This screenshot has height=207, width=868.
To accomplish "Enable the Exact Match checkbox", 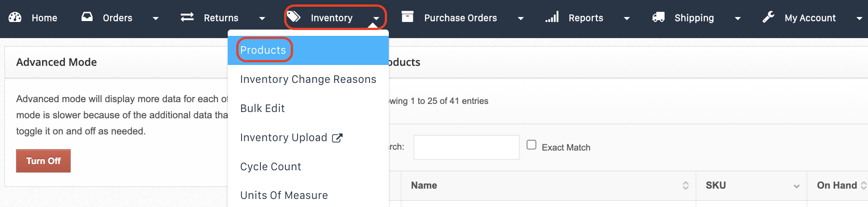I will point(532,145).
